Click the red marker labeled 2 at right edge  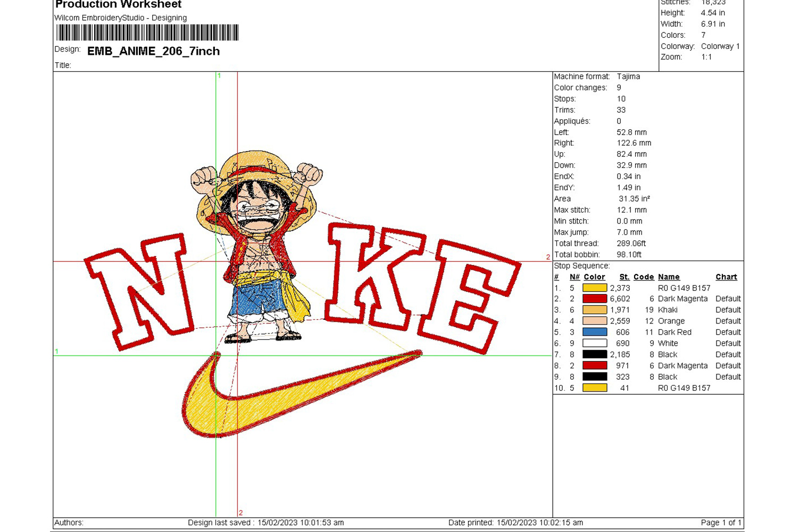point(548,257)
